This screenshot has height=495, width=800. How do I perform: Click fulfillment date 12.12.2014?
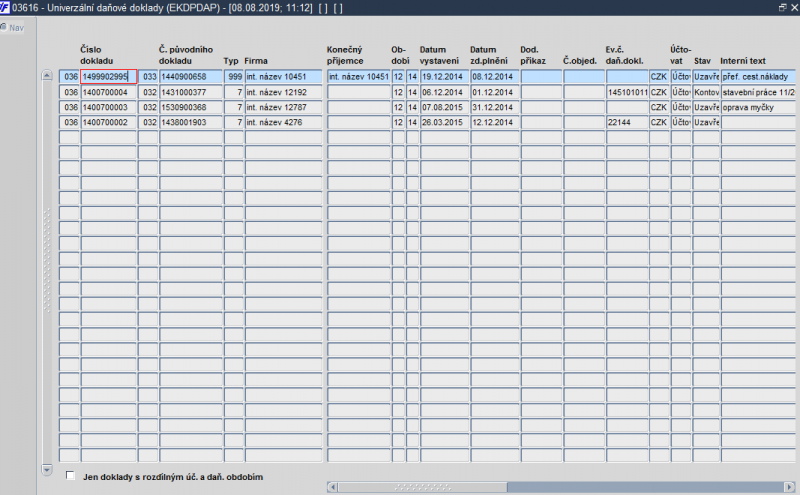click(494, 122)
